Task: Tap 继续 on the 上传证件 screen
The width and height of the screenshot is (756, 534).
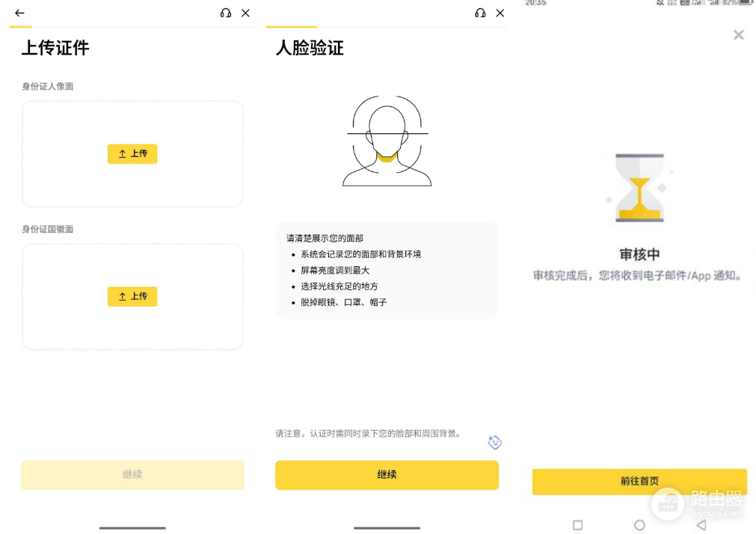Action: pos(132,475)
